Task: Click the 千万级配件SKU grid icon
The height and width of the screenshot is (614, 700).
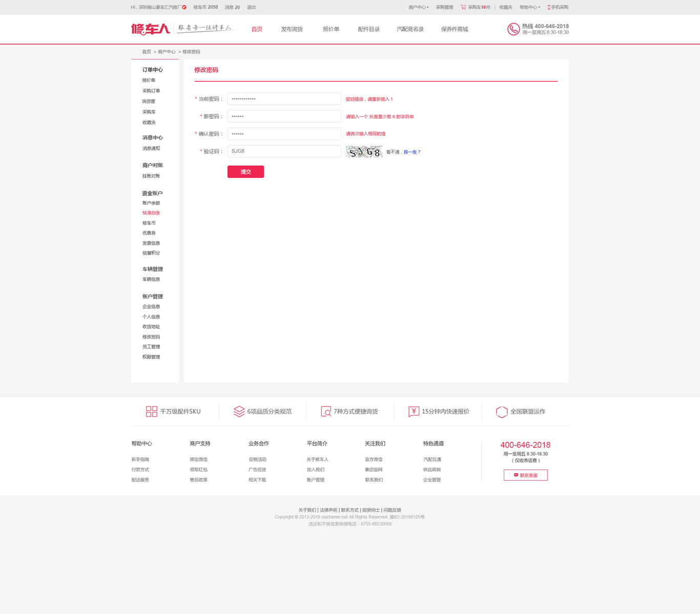Action: [x=152, y=411]
